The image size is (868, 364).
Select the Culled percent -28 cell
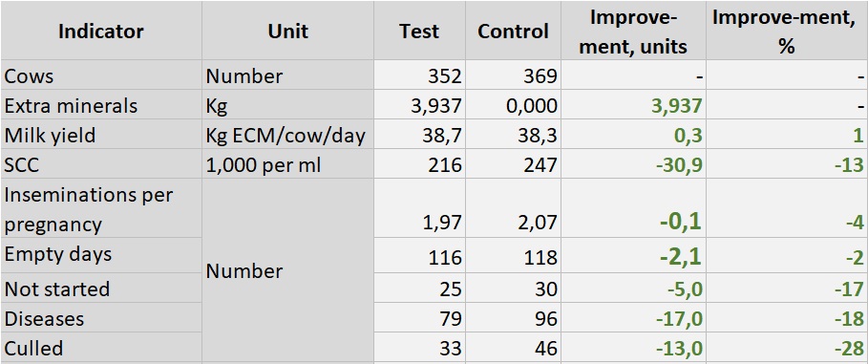tap(787, 348)
